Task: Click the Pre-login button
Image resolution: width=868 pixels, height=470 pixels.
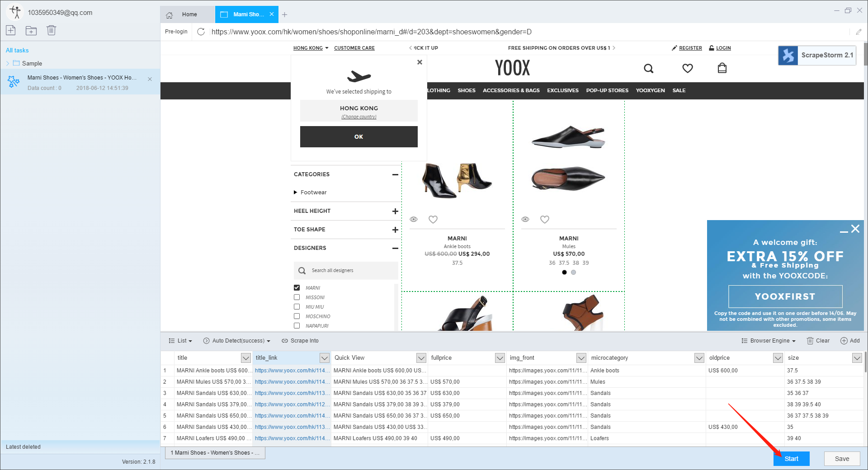Action: pyautogui.click(x=176, y=32)
